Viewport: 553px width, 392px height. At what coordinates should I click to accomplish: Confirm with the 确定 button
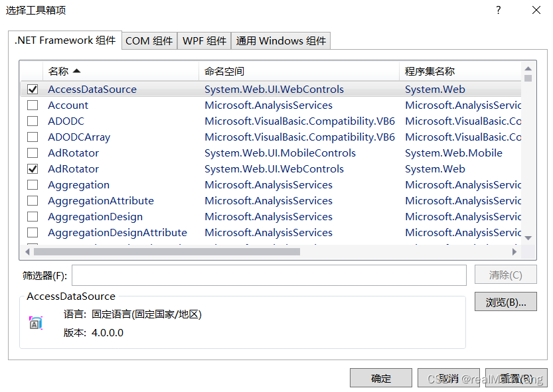(x=381, y=378)
